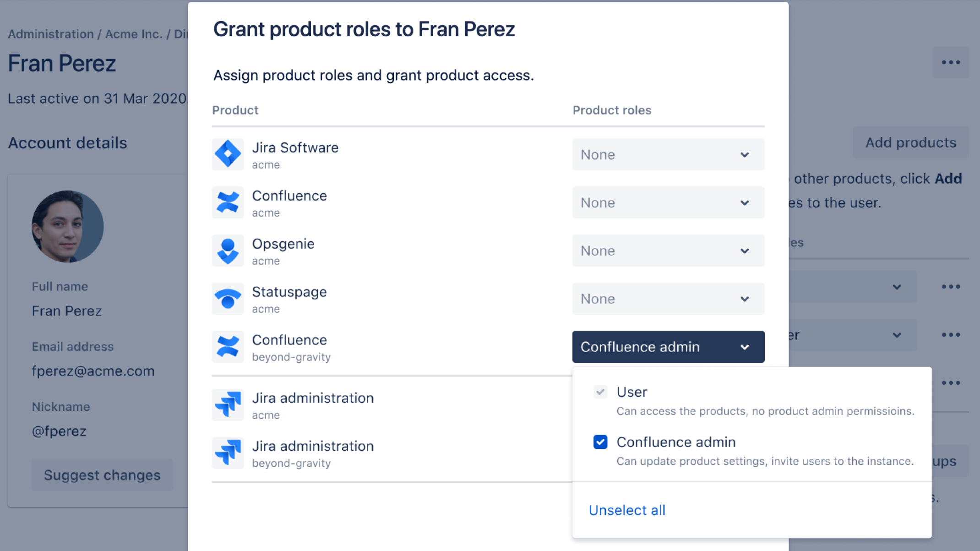The height and width of the screenshot is (551, 980).
Task: Navigate to Acme Inc. via breadcrumb
Action: [x=134, y=33]
